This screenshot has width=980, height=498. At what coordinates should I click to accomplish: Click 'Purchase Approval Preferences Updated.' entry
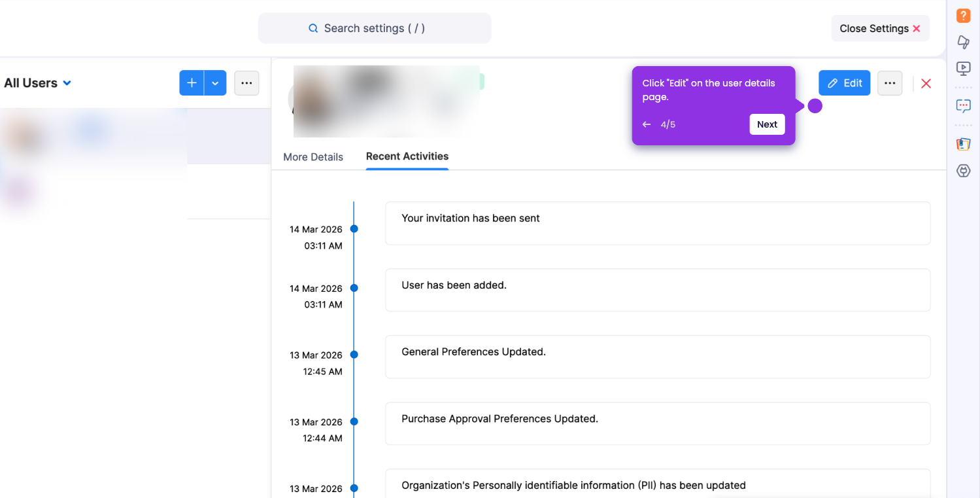658,423
